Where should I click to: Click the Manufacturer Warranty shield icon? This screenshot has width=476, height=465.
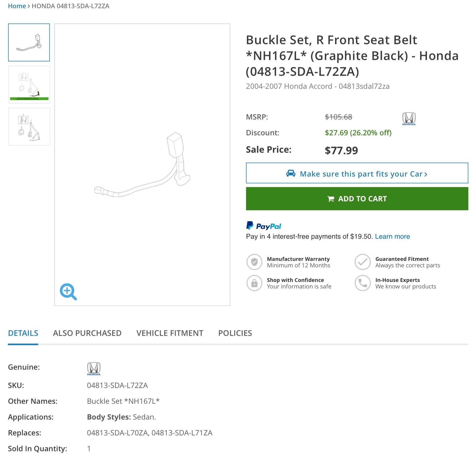254,262
